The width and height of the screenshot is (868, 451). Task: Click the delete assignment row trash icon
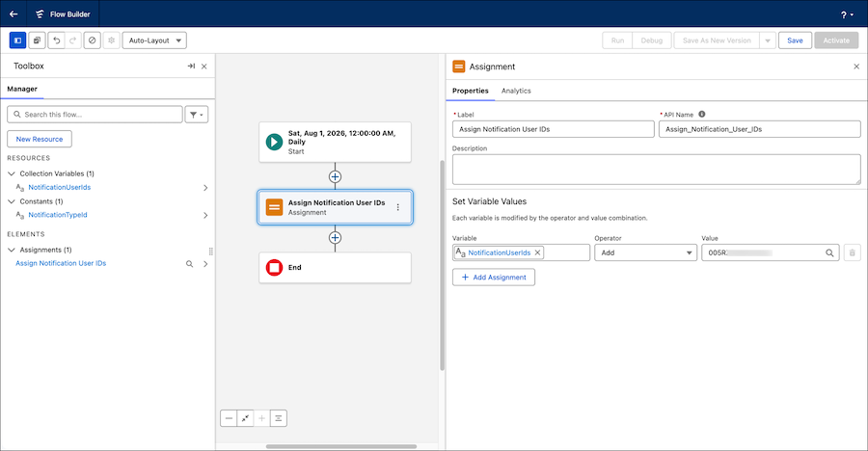pyautogui.click(x=852, y=252)
